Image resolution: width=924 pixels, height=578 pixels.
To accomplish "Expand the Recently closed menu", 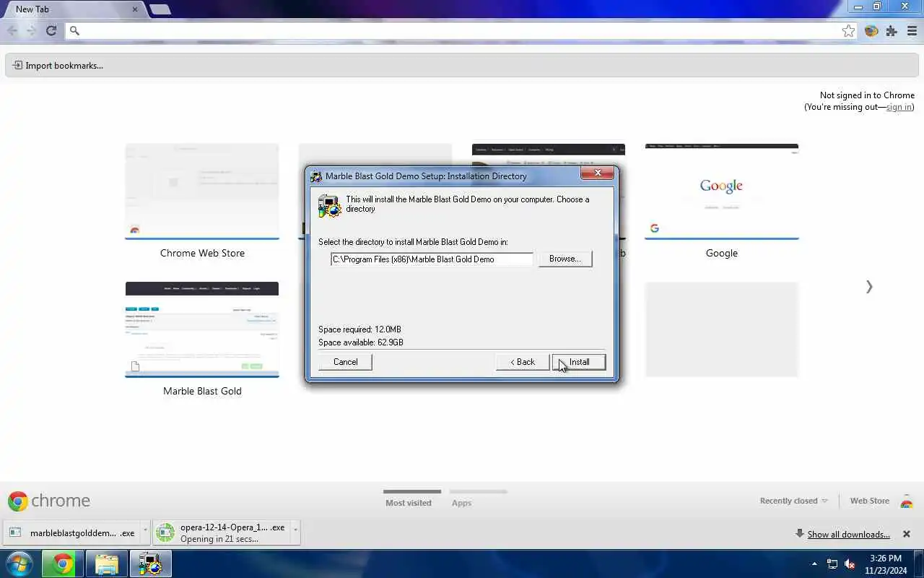I will click(793, 501).
